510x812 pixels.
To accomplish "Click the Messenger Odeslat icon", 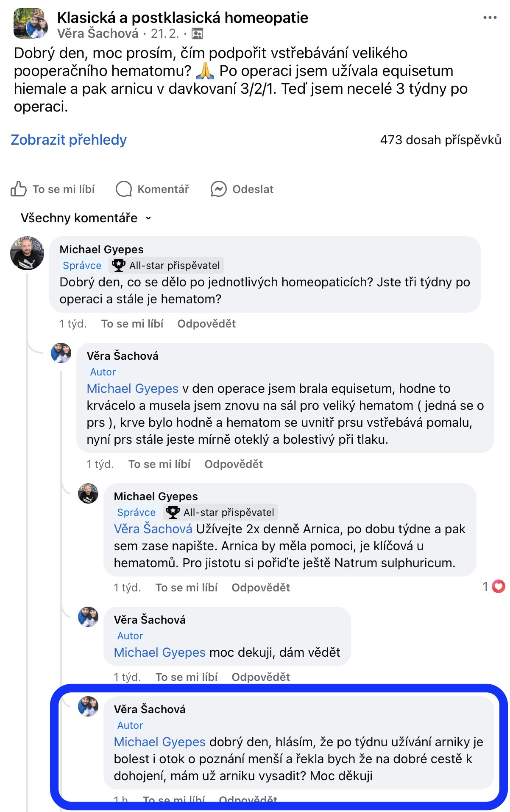I will (x=218, y=189).
